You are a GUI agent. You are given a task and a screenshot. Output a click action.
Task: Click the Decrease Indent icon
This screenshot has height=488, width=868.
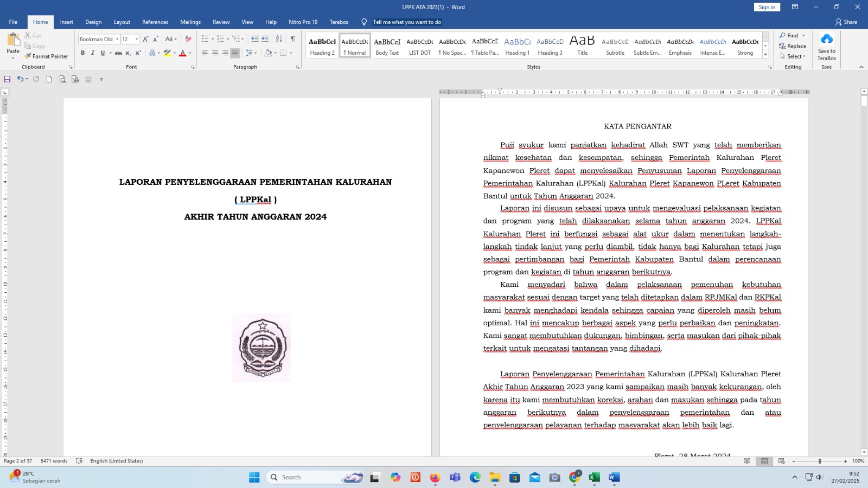[254, 39]
